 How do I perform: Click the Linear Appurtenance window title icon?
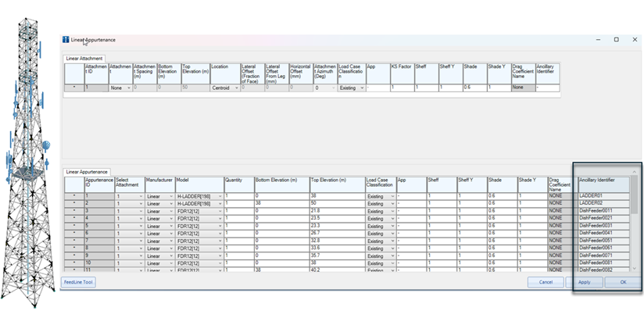[66, 39]
